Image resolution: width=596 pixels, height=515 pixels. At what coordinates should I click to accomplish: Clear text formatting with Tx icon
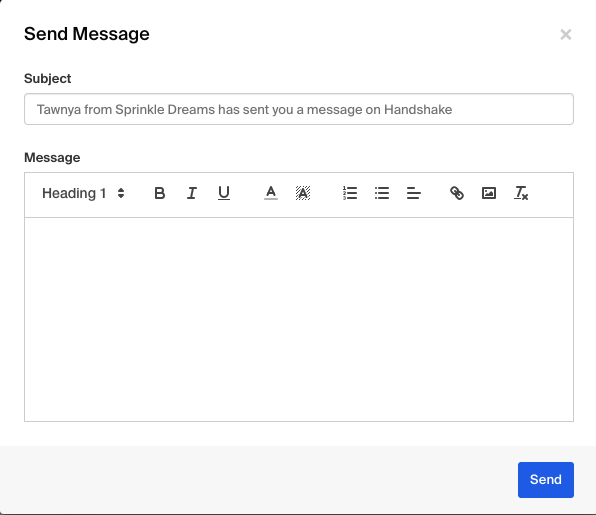(521, 193)
